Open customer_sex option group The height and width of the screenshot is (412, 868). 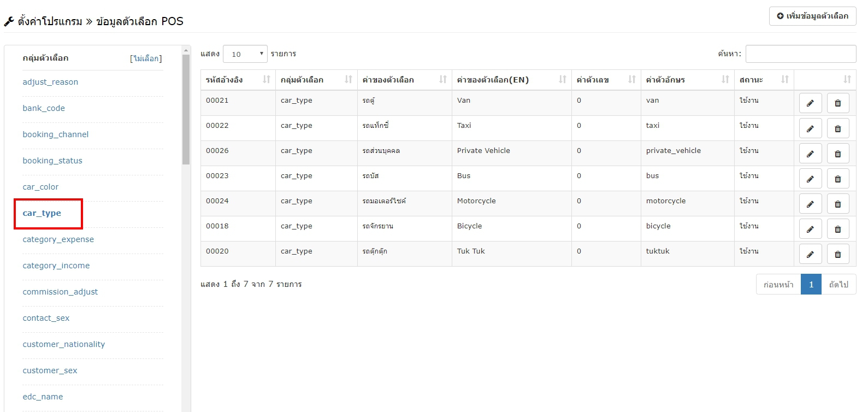tap(50, 370)
